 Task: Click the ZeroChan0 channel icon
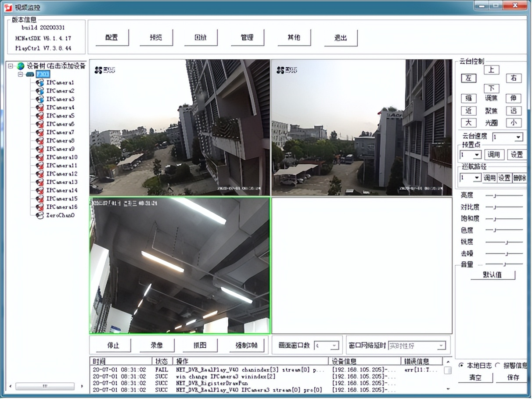coord(40,215)
